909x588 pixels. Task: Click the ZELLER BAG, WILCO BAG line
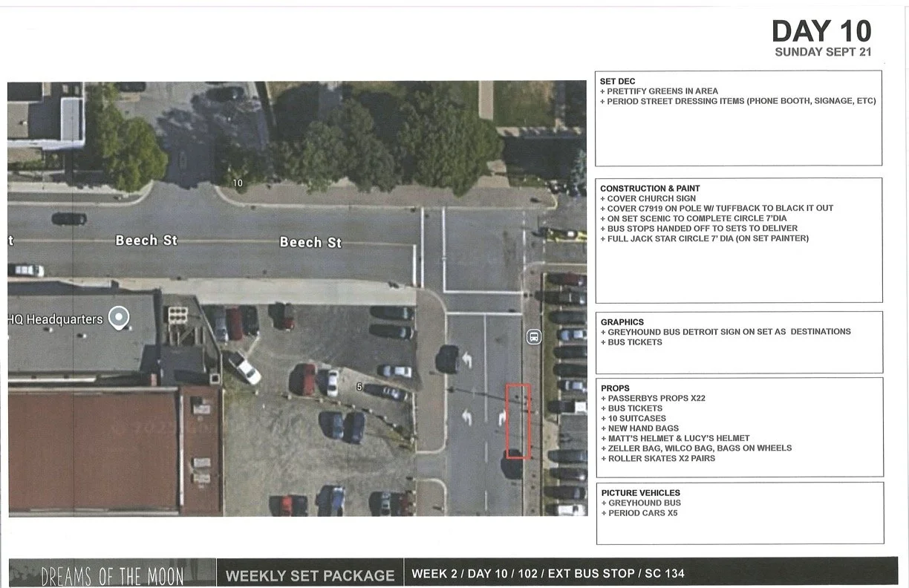[x=696, y=448]
